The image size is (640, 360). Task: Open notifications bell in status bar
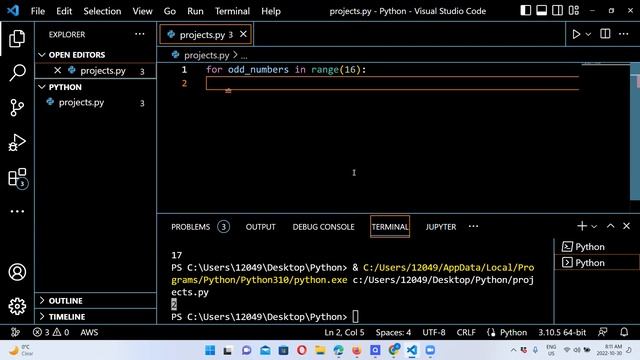coord(624,332)
